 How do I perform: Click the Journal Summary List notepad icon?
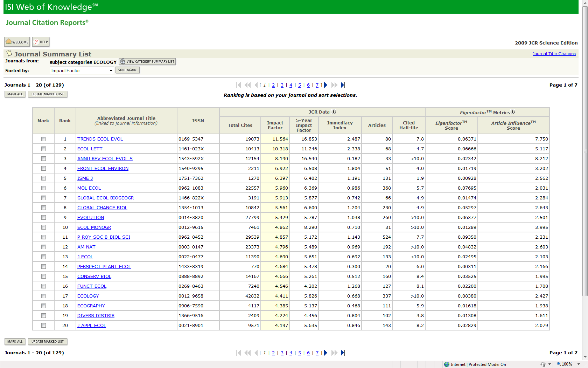[9, 53]
